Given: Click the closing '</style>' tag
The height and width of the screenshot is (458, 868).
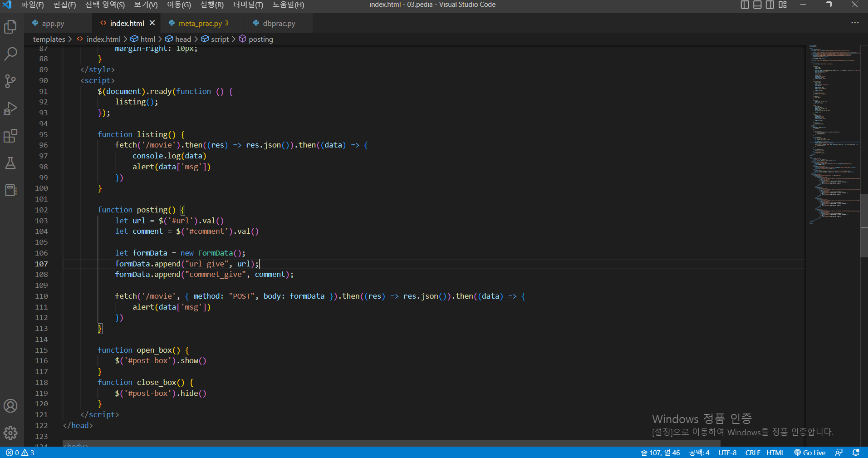Looking at the screenshot, I should 98,69.
